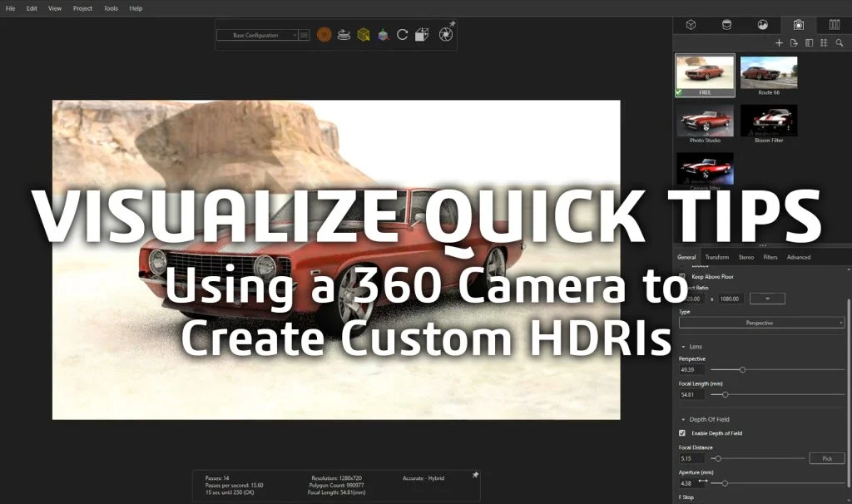The image size is (852, 504).
Task: Click the Pick button for Focal Distance
Action: (826, 458)
